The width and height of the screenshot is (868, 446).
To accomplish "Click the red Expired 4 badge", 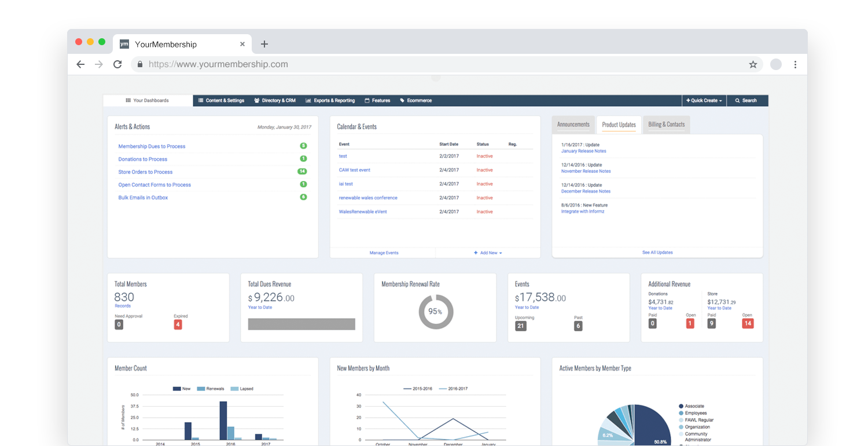I will pos(178,325).
